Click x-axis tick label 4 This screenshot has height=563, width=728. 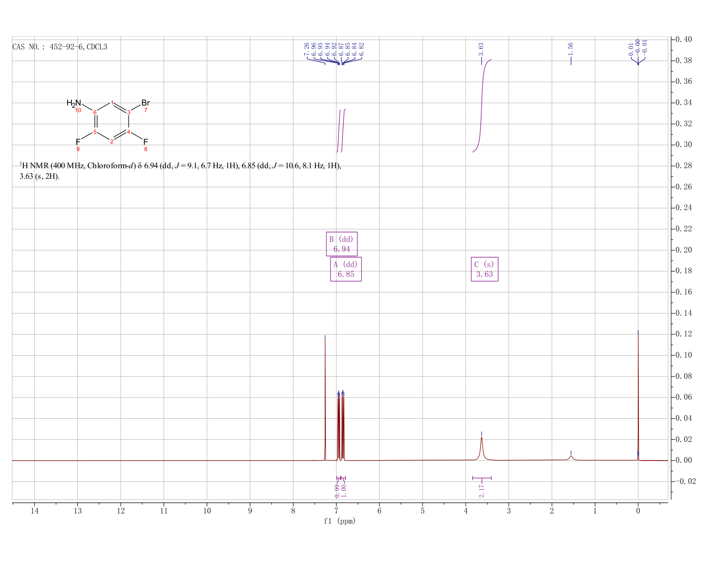(465, 511)
